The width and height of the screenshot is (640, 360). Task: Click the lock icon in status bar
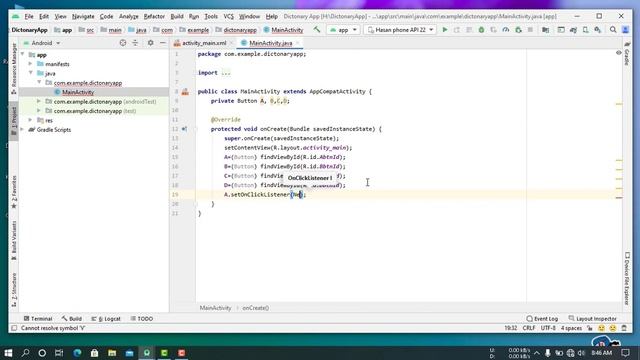(x=590, y=328)
